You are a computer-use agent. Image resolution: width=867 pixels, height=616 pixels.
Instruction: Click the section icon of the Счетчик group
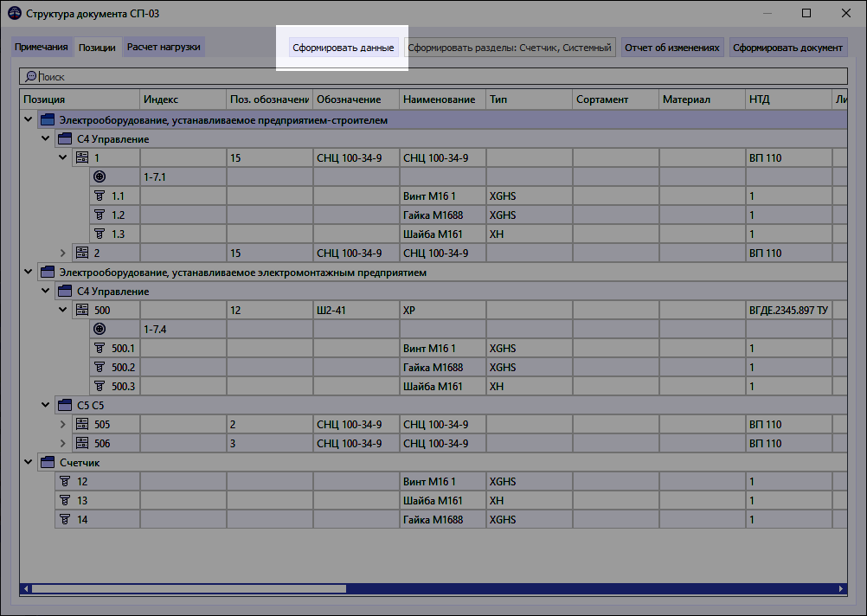click(x=48, y=462)
